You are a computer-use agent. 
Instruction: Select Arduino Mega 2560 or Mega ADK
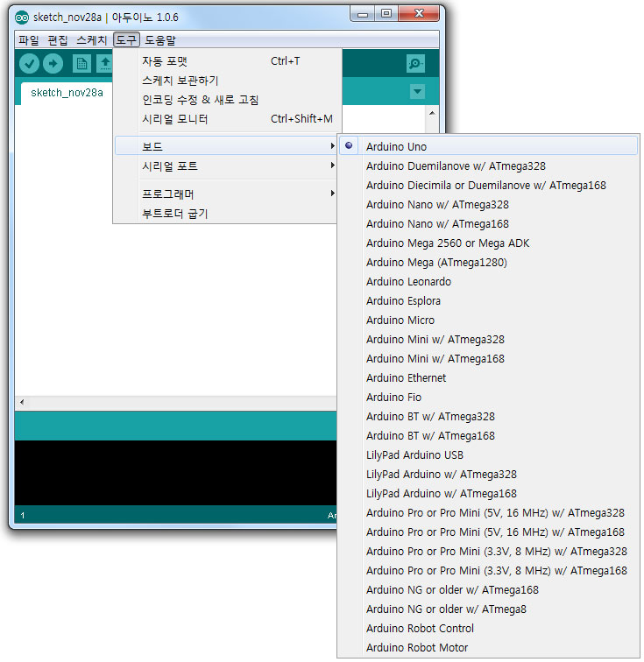pyautogui.click(x=488, y=243)
